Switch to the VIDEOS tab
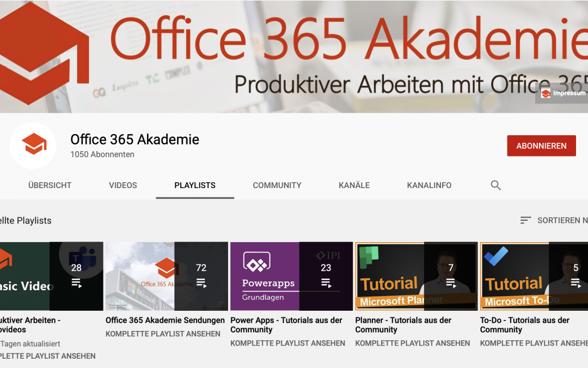588x368 pixels. [122, 185]
